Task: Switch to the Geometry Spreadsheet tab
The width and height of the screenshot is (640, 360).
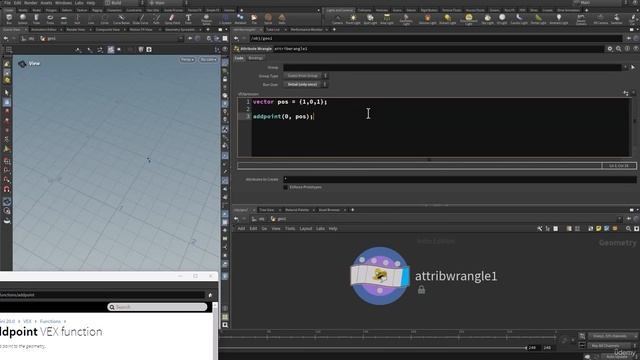Action: [x=180, y=30]
